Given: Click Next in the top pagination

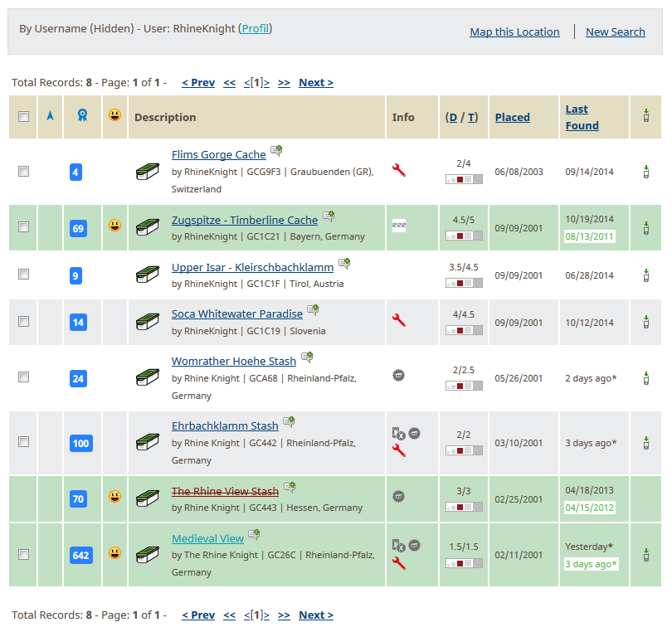Looking at the screenshot, I should coord(316,83).
